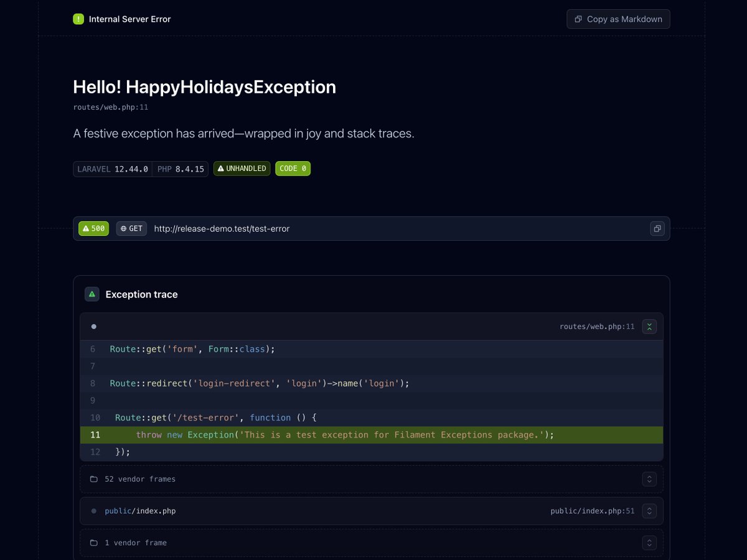Click the folder icon beside 1 vendor frame
The width and height of the screenshot is (747, 560).
(x=94, y=543)
